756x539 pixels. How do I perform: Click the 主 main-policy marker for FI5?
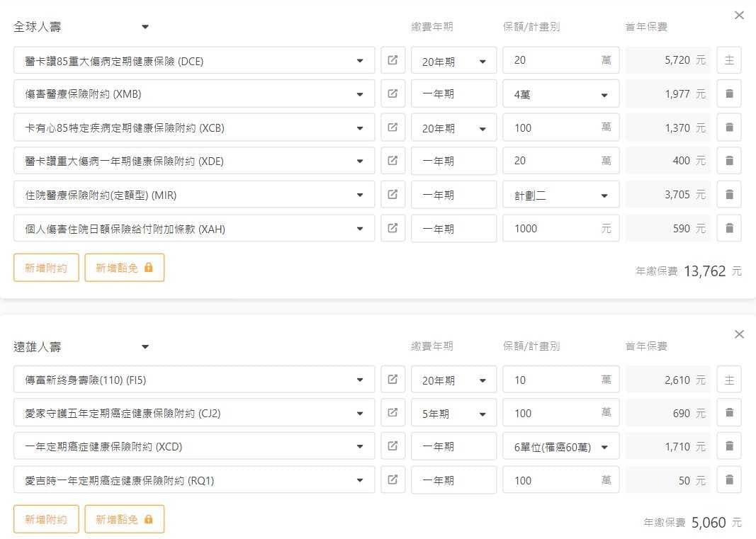click(729, 380)
